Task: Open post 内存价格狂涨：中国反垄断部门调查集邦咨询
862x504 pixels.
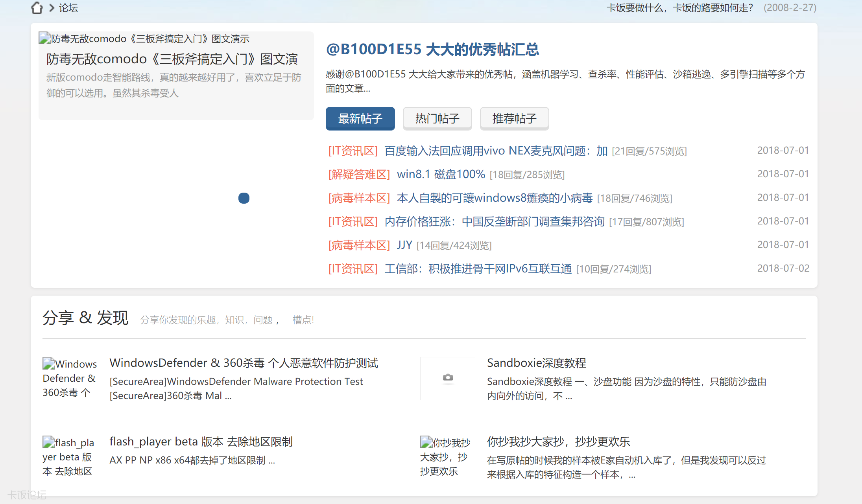Action: tap(495, 222)
